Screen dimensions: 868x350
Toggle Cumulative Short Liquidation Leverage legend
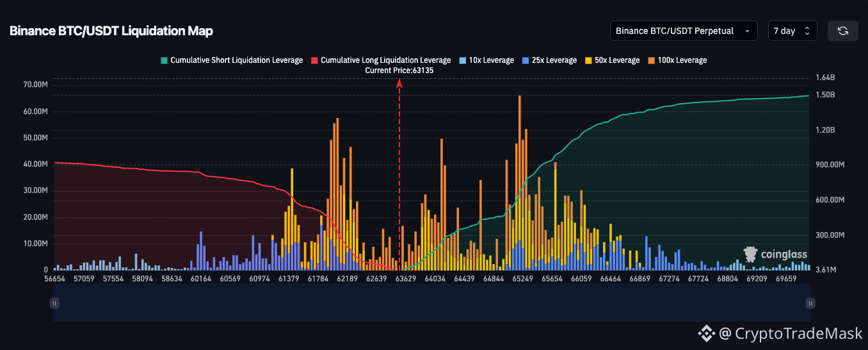232,60
